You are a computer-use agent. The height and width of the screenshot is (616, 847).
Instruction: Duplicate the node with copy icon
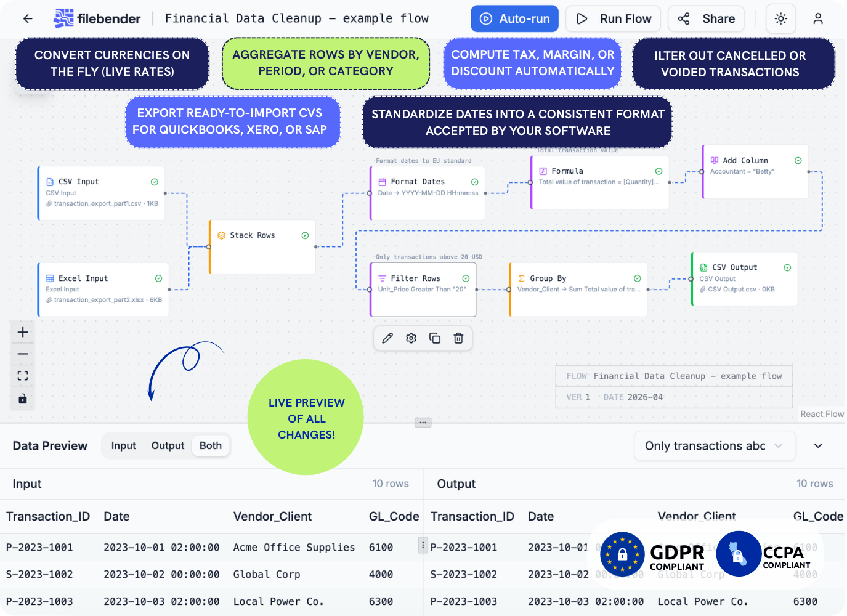(435, 338)
